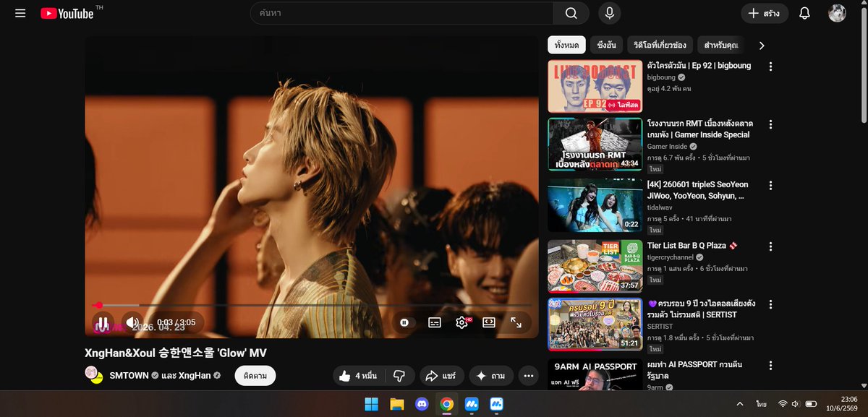Open the Gamer Inside channel name

[x=667, y=146]
